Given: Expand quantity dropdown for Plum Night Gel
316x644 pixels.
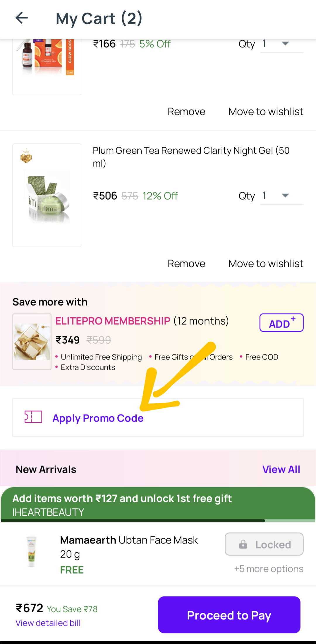Looking at the screenshot, I should (281, 196).
